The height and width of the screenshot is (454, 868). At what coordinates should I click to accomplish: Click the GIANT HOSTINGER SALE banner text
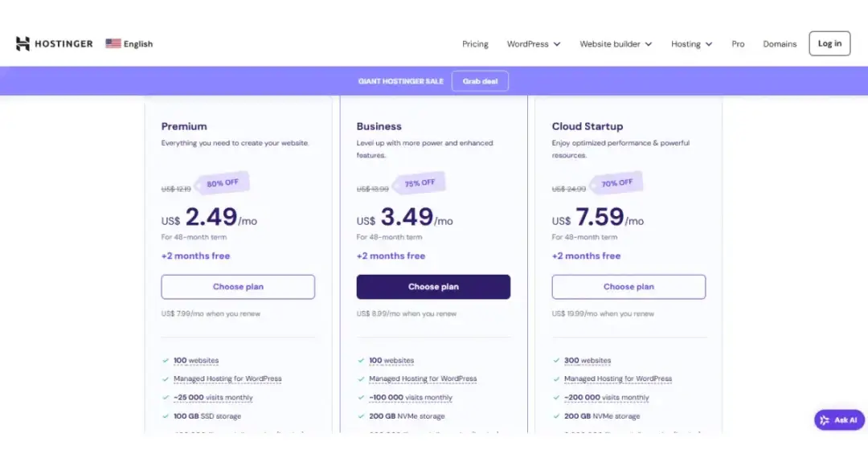tap(401, 81)
